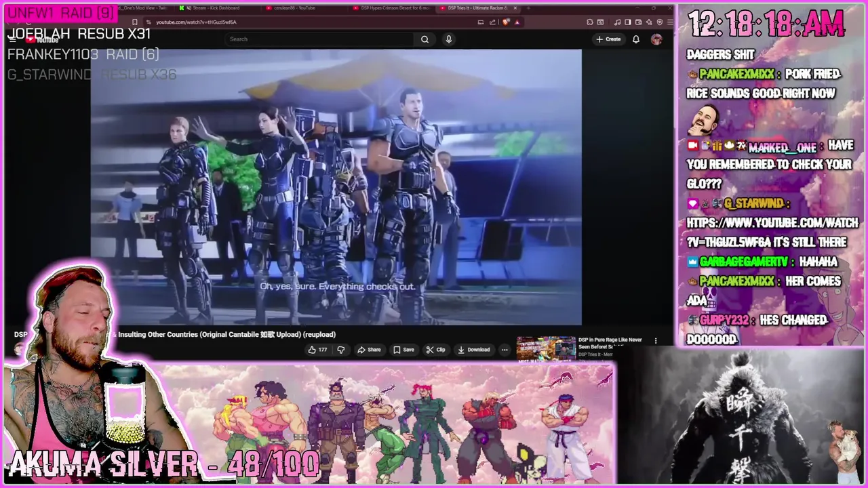Click chat username MARKED_ONE
Viewport: 868px width, 488px height.
[783, 146]
